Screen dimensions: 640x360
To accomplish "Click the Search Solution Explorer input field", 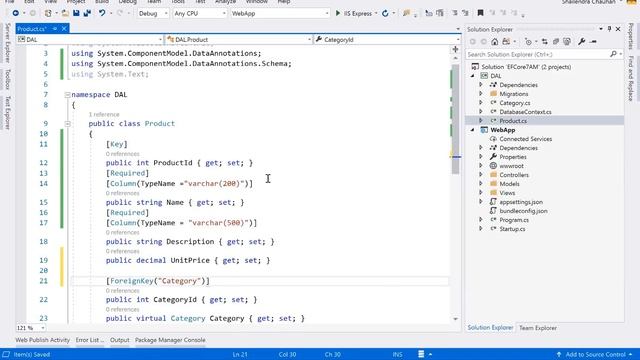I will [x=537, y=54].
